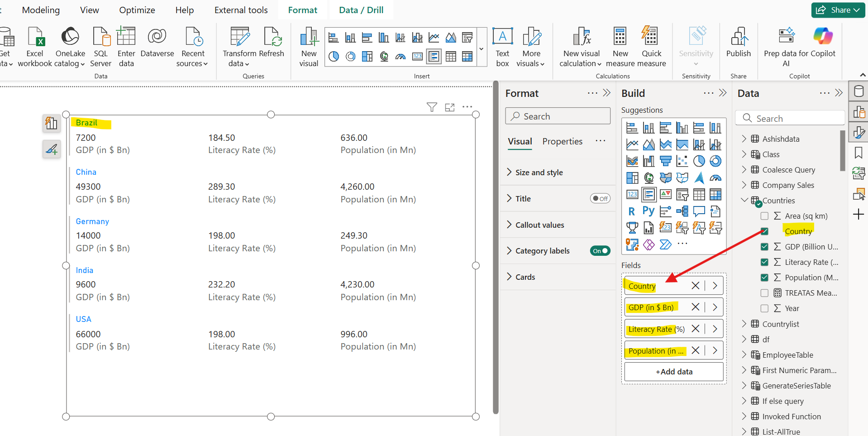Turn off the Category labels toggle
The image size is (868, 436).
click(x=600, y=250)
